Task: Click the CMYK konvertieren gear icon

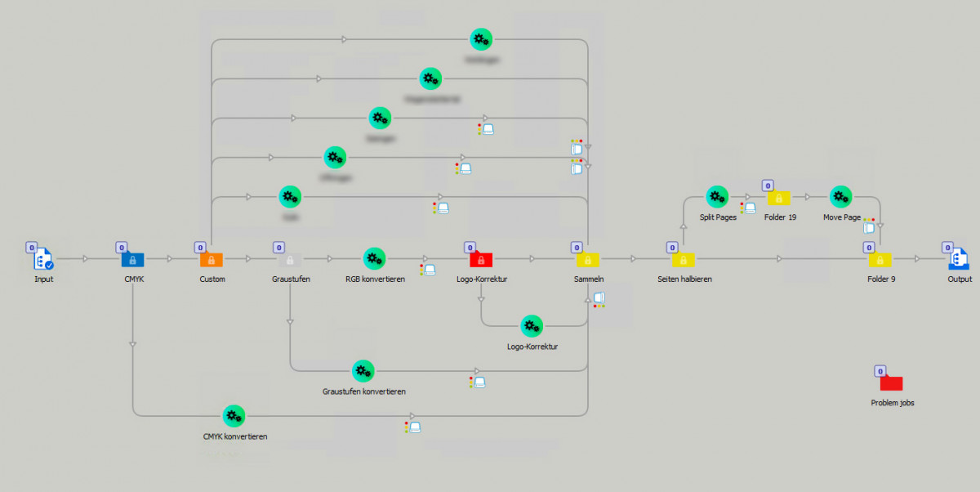Action: click(234, 416)
